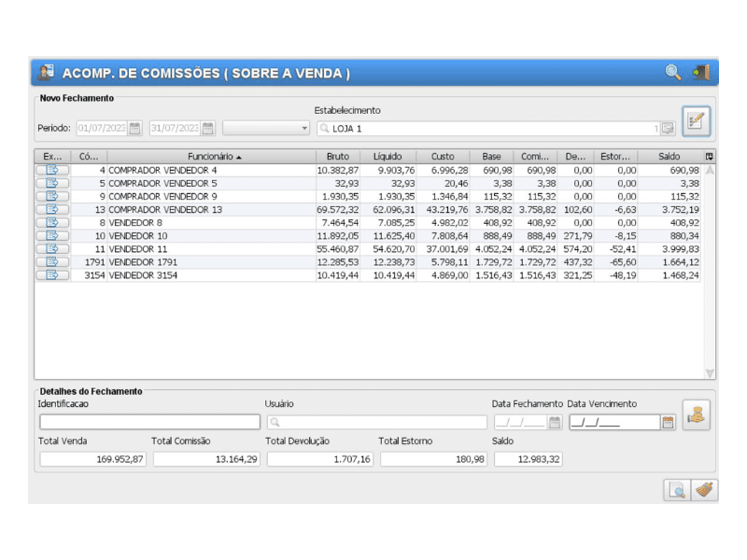This screenshot has width=747, height=560.
Task: Sort by the Funcionário column header
Action: [x=214, y=157]
